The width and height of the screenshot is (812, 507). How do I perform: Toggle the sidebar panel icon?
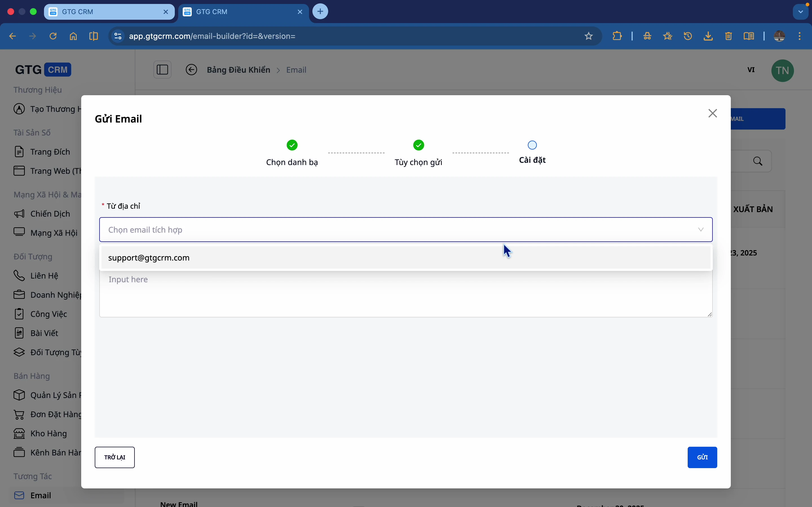coord(162,70)
